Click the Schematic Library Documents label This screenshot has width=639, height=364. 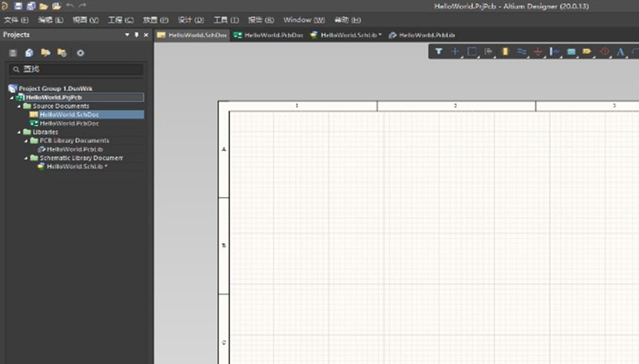tap(81, 158)
